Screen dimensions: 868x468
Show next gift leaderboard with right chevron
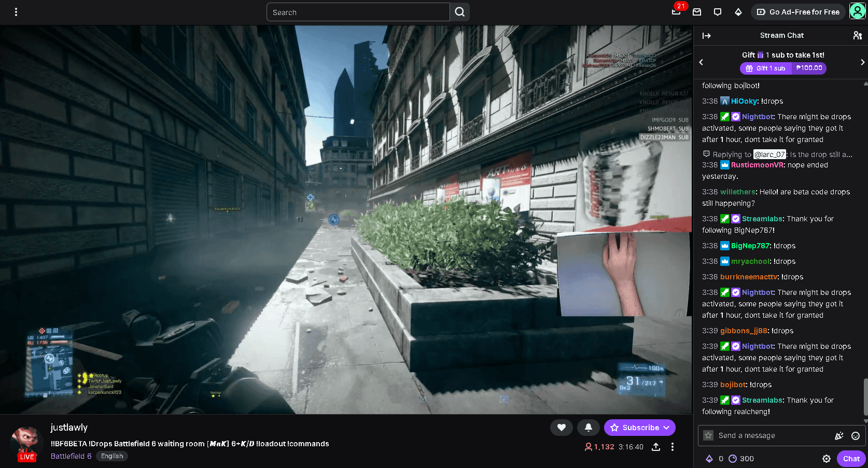coord(862,62)
